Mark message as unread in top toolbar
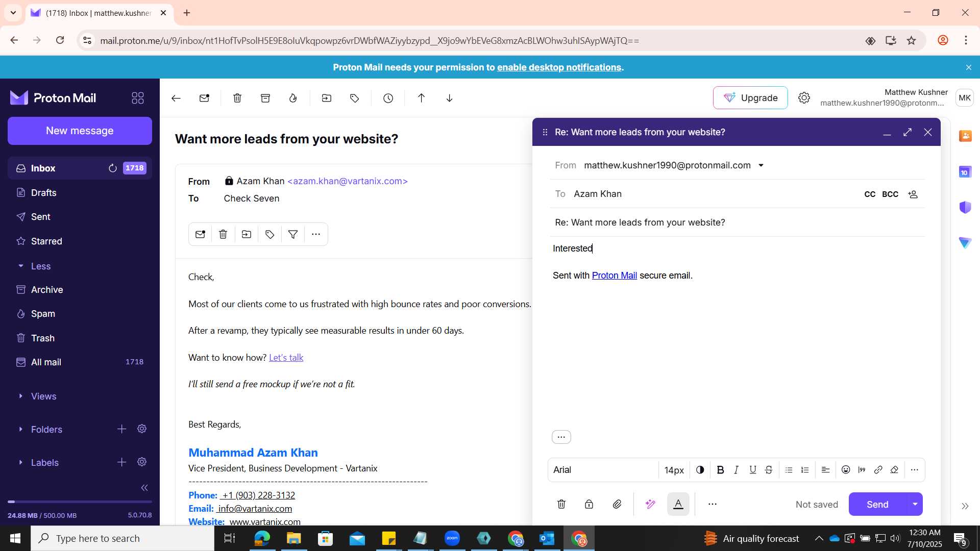 point(205,98)
